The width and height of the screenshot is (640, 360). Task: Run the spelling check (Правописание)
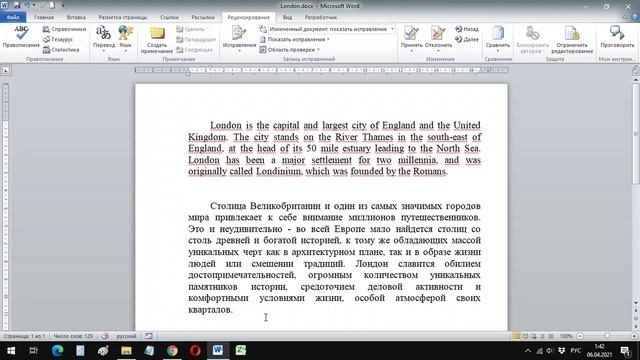point(21,37)
